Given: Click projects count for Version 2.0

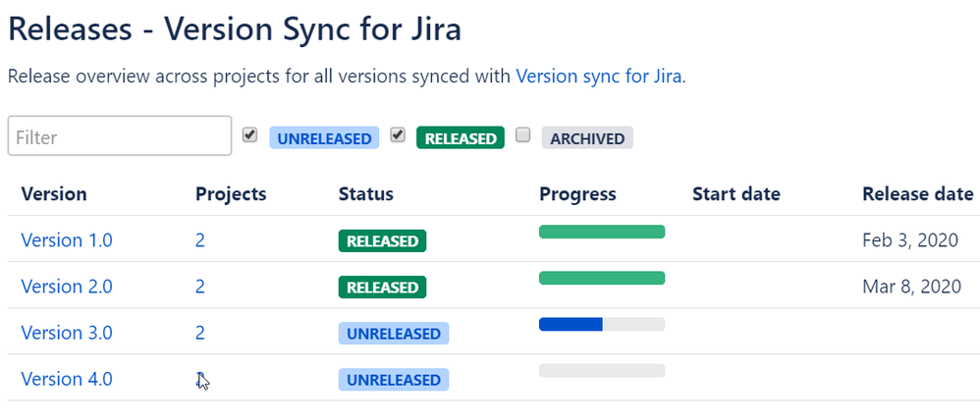Looking at the screenshot, I should click(x=200, y=287).
